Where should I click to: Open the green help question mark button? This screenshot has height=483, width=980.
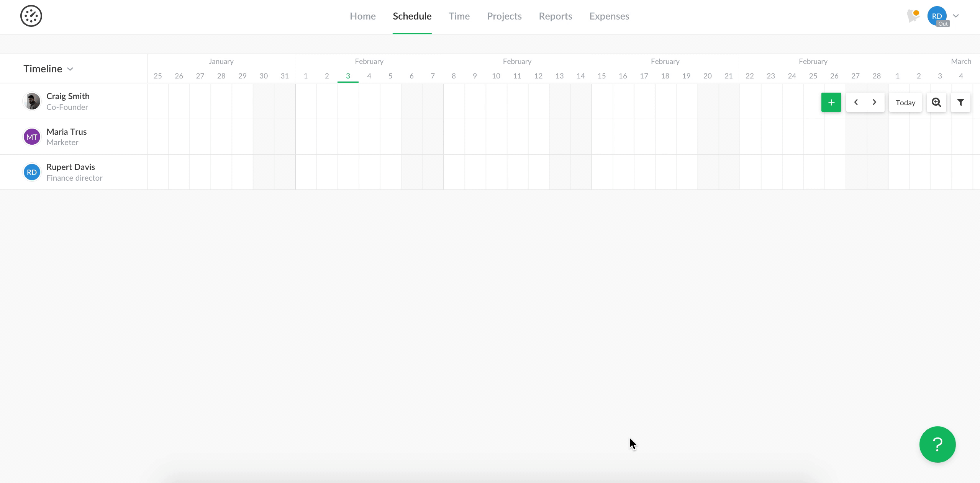[x=937, y=444]
